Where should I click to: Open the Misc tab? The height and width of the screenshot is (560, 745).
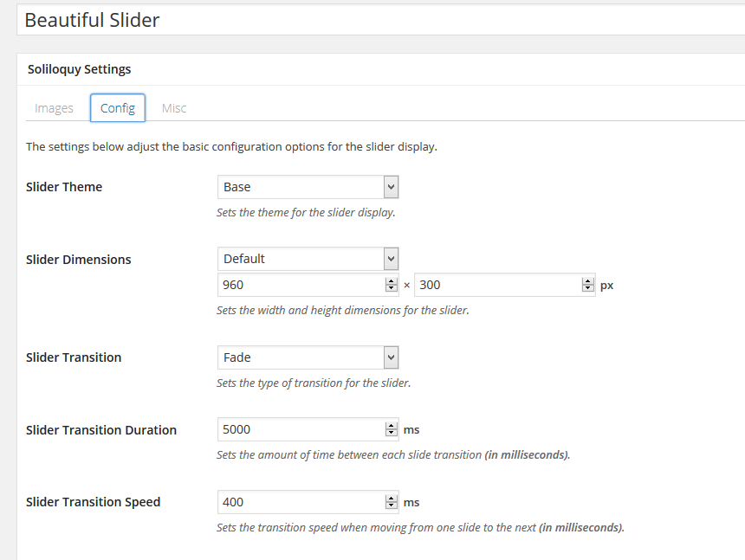point(174,108)
